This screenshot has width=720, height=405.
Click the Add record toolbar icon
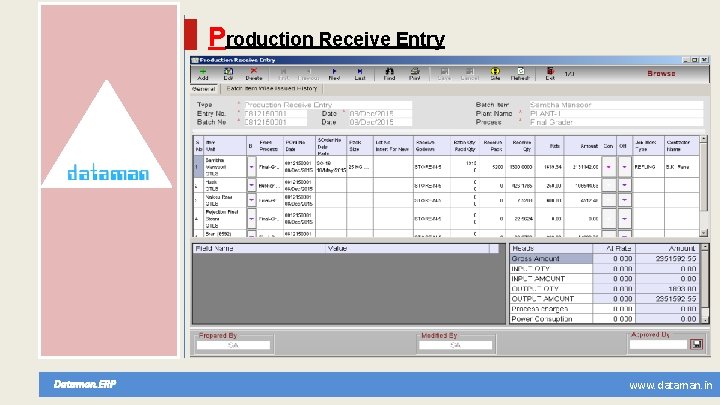202,73
